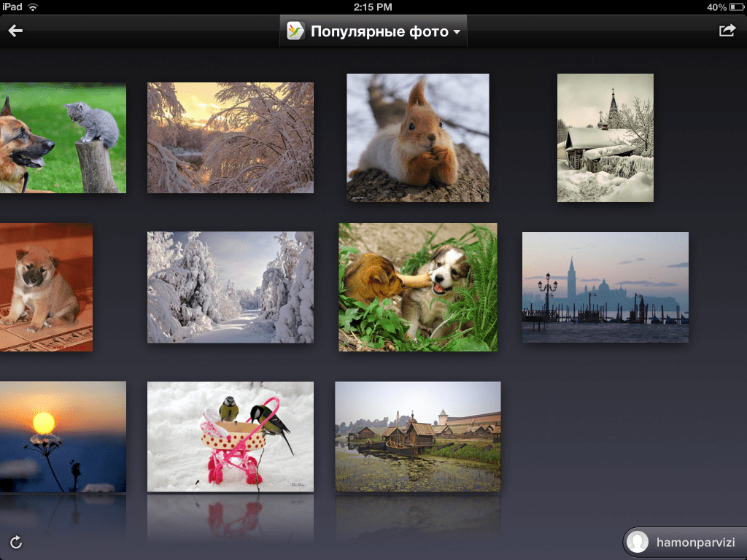
Task: Tap the hummingbird app logo icon
Action: [295, 31]
